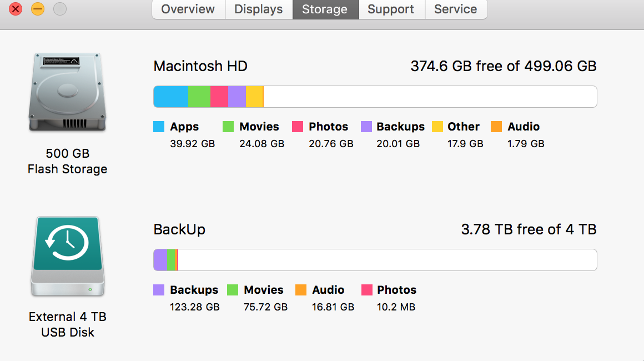Click the pink Photos swatch for Macintosh HD
This screenshot has height=361, width=644.
[298, 127]
